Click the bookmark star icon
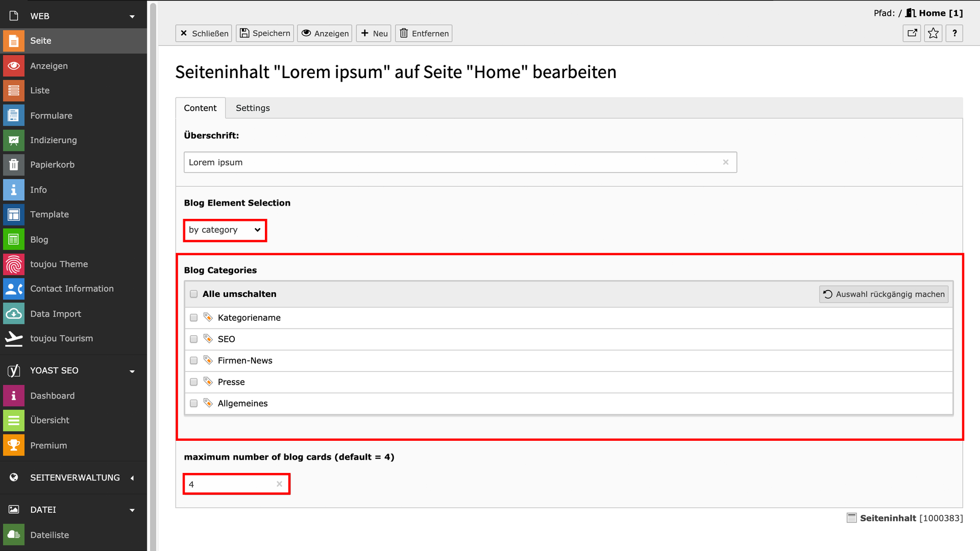980x551 pixels. coord(933,34)
